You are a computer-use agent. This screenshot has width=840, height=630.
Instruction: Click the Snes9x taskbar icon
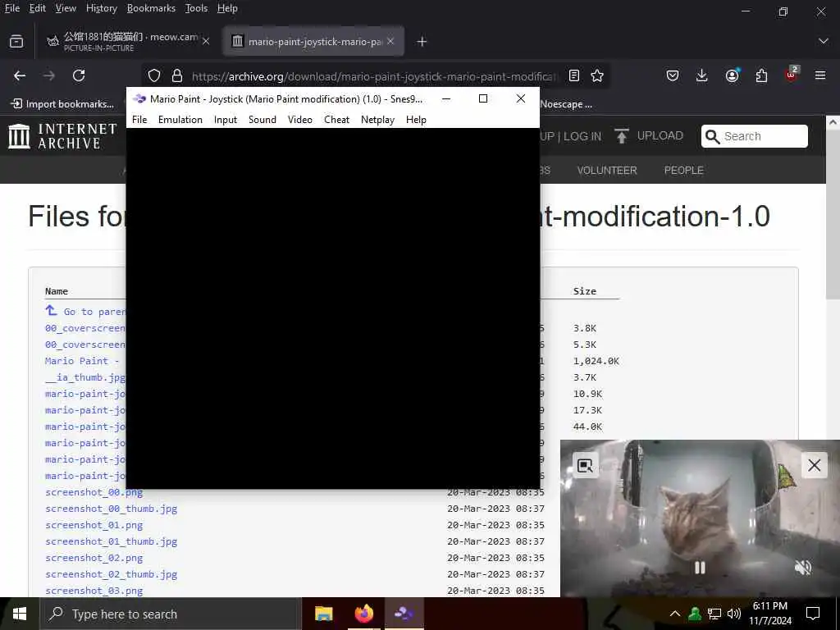(404, 614)
